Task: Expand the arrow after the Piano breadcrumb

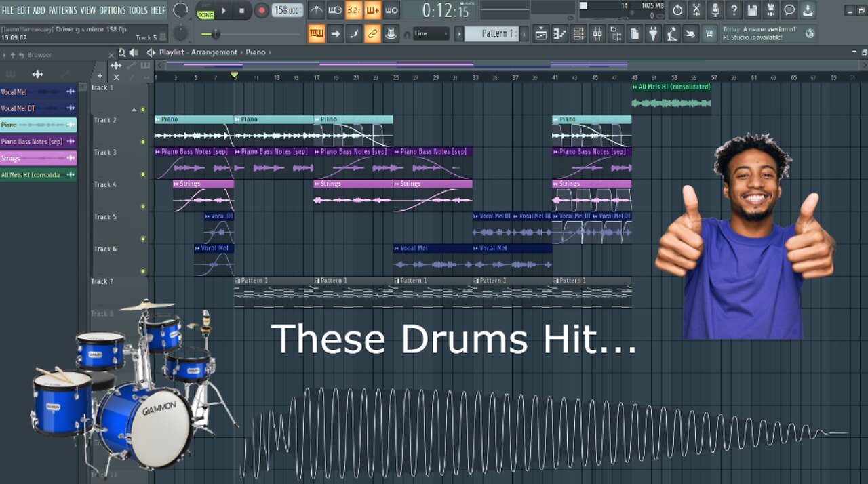Action: point(269,52)
